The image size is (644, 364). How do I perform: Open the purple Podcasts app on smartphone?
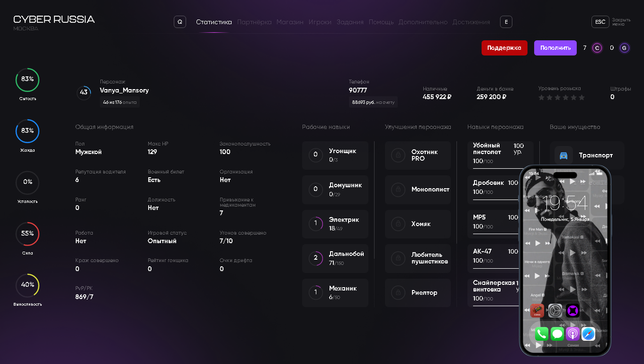point(573,334)
